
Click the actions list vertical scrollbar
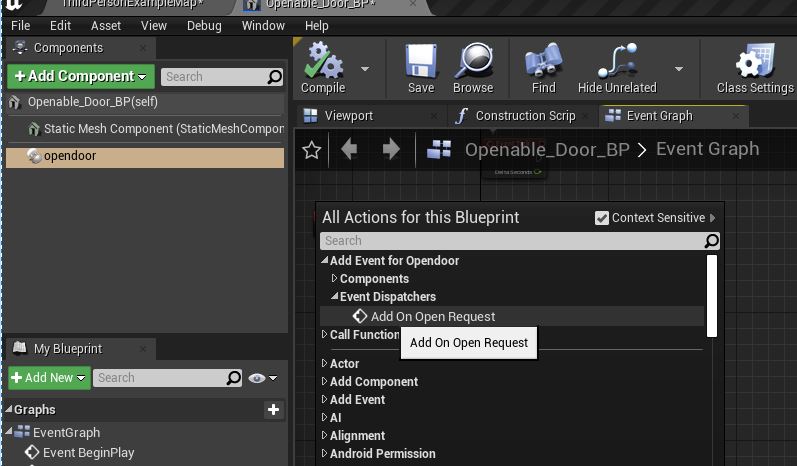[x=712, y=296]
